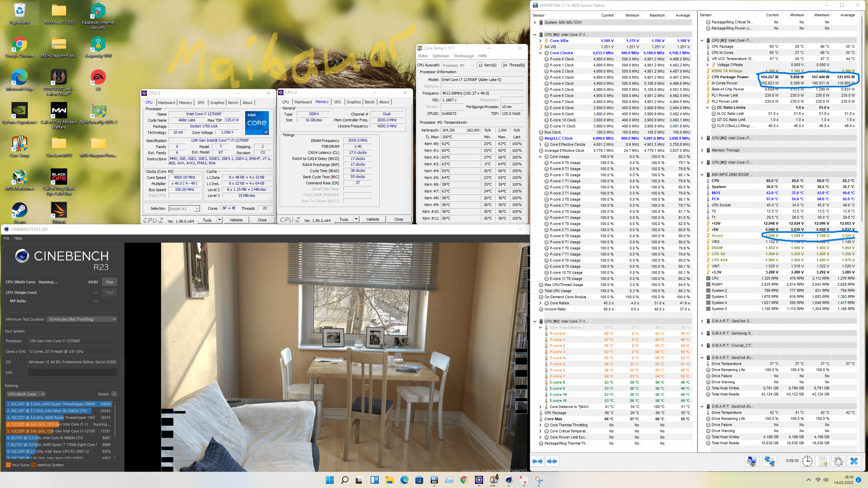The width and height of the screenshot is (868, 488).
Task: Click Tools button in right CPU-Z window
Action: point(343,219)
